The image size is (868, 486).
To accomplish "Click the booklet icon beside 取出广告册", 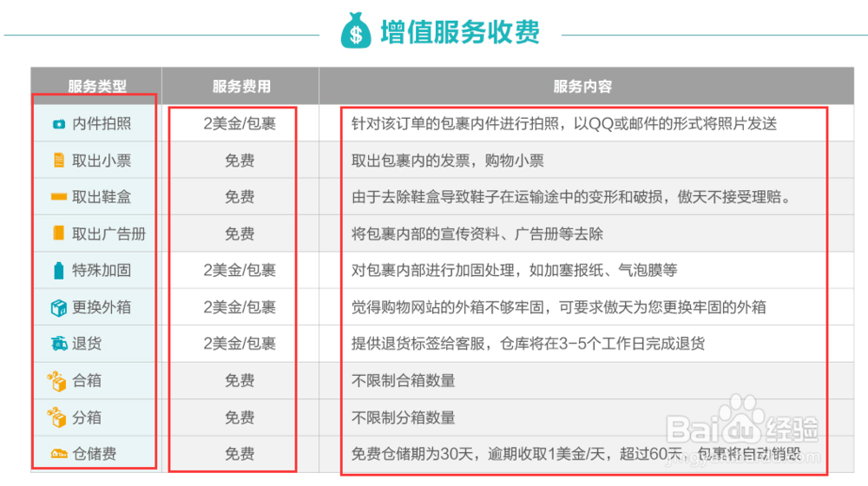I will pyautogui.click(x=59, y=233).
